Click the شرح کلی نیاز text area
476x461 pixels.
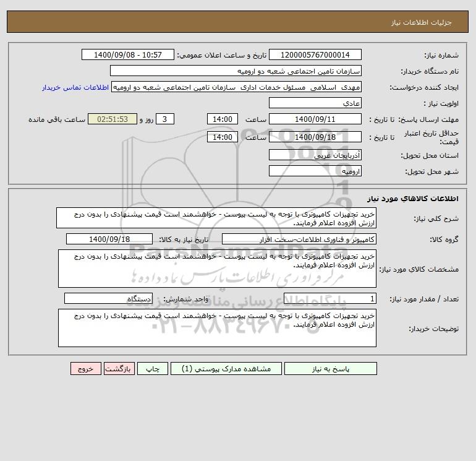click(x=216, y=218)
